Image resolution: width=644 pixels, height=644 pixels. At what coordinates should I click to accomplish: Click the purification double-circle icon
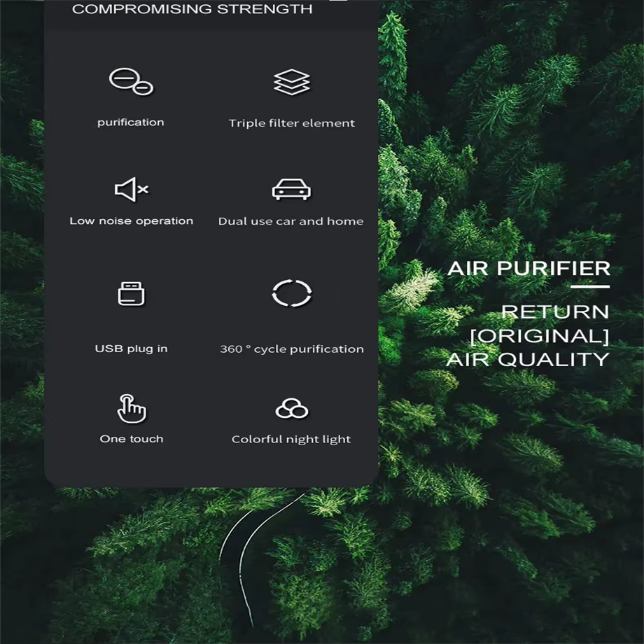coord(131,81)
